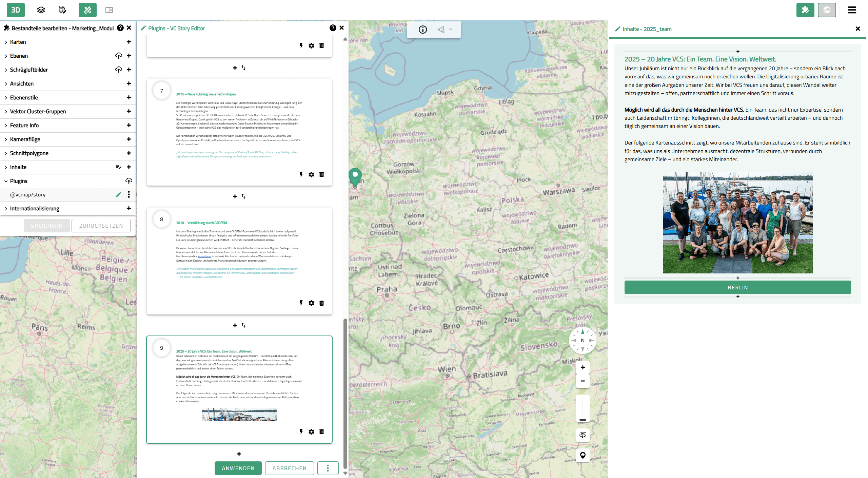Click the gray globe button top right
The width and height of the screenshot is (868, 478).
pos(827,10)
